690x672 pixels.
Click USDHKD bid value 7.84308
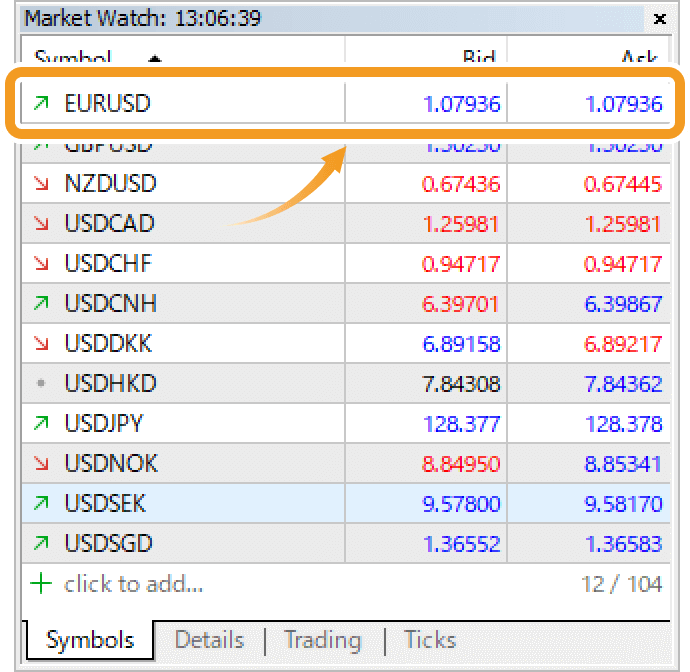(x=462, y=384)
